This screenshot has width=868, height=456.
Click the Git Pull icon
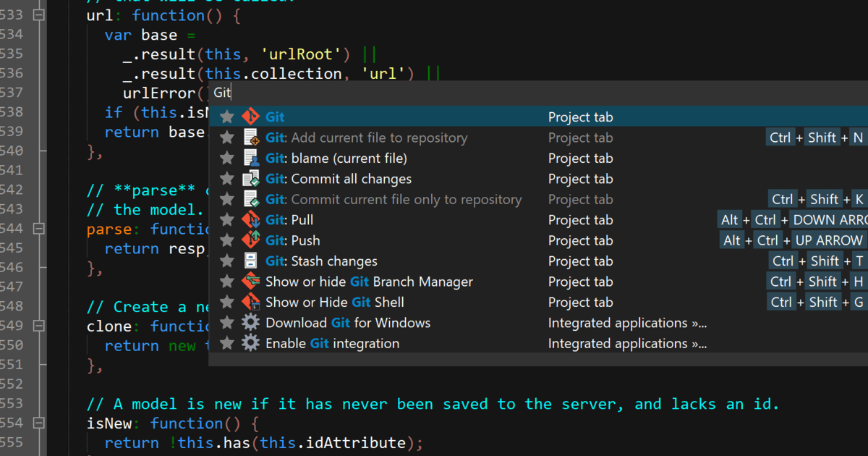[x=250, y=220]
